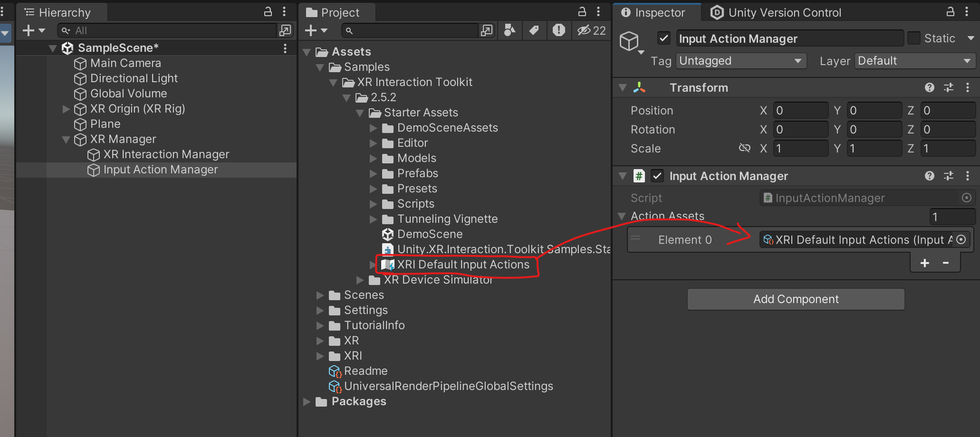Select the Unity.XR.Interaction.Toolkit assembly file icon
This screenshot has width=980, height=437.
coord(388,249)
